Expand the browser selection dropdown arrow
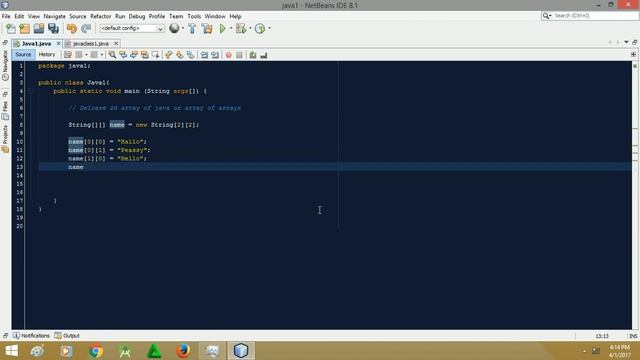The image size is (640, 360). pos(183,28)
